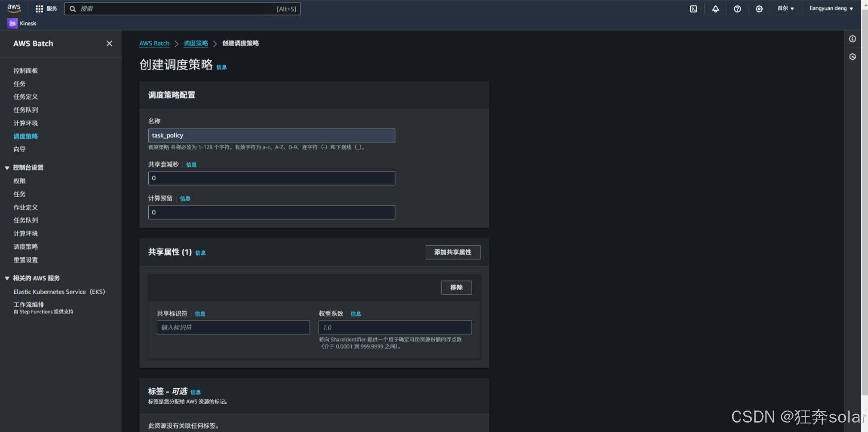
Task: Click the AWS logo home icon
Action: (x=14, y=8)
